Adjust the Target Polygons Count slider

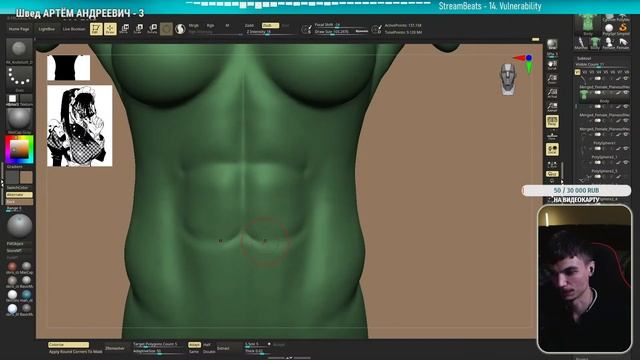tap(158, 344)
